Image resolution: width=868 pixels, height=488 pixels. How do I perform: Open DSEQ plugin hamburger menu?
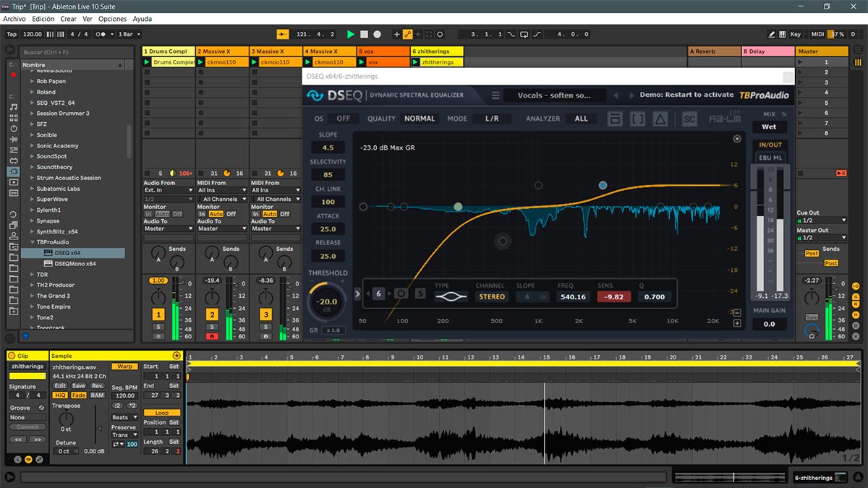(495, 95)
